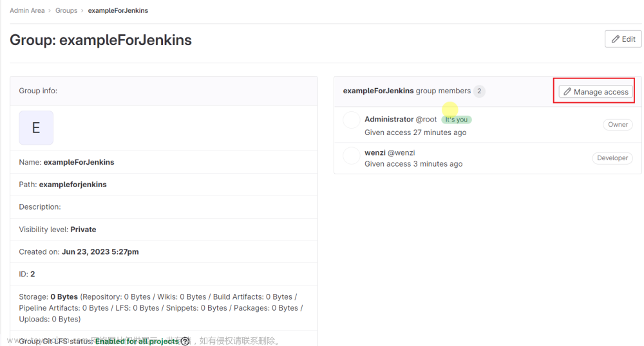Click the Administrator avatar circle
Screen dimensions: 644x346
(x=352, y=120)
